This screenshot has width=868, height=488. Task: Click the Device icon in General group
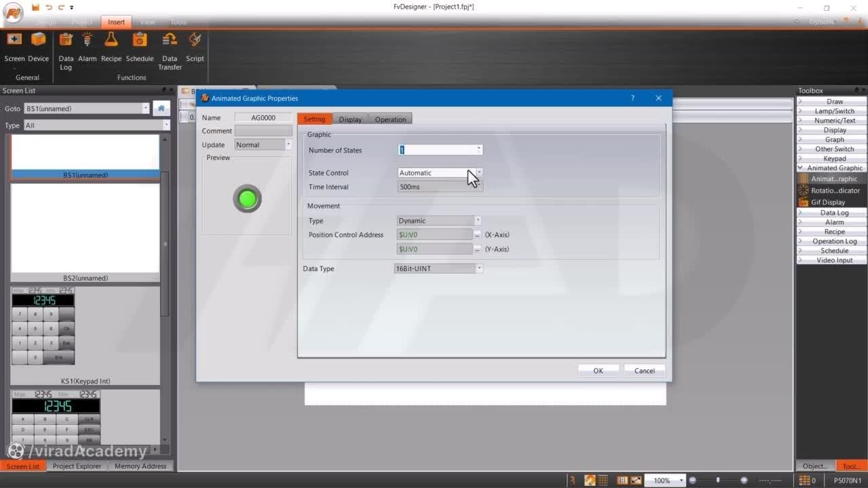(39, 41)
